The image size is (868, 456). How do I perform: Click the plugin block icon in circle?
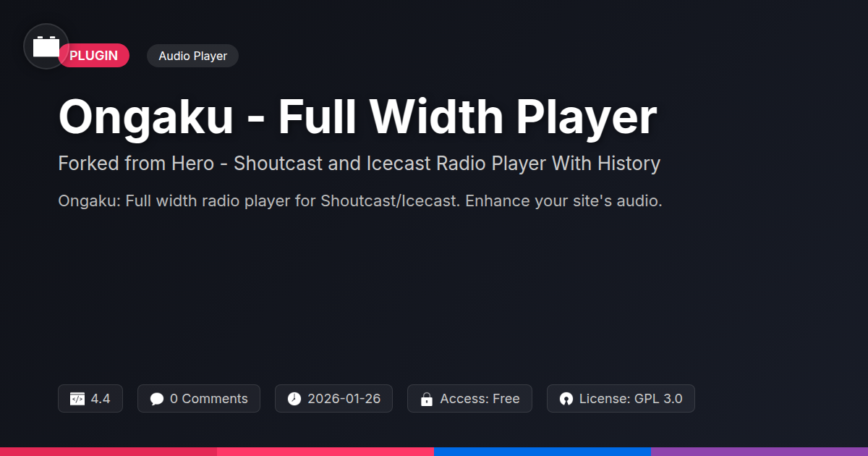pyautogui.click(x=46, y=46)
